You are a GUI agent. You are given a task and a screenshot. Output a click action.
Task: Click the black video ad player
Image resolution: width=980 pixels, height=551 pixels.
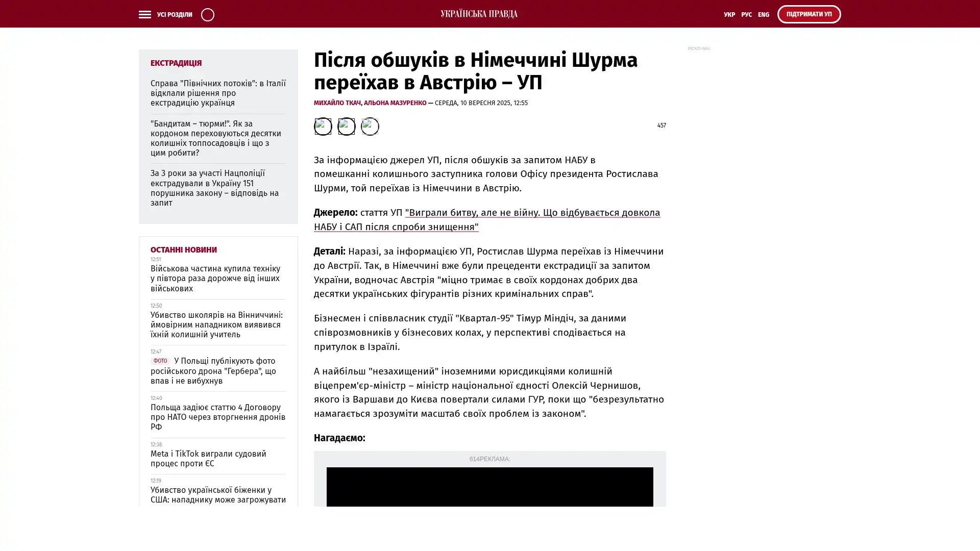pos(489,487)
